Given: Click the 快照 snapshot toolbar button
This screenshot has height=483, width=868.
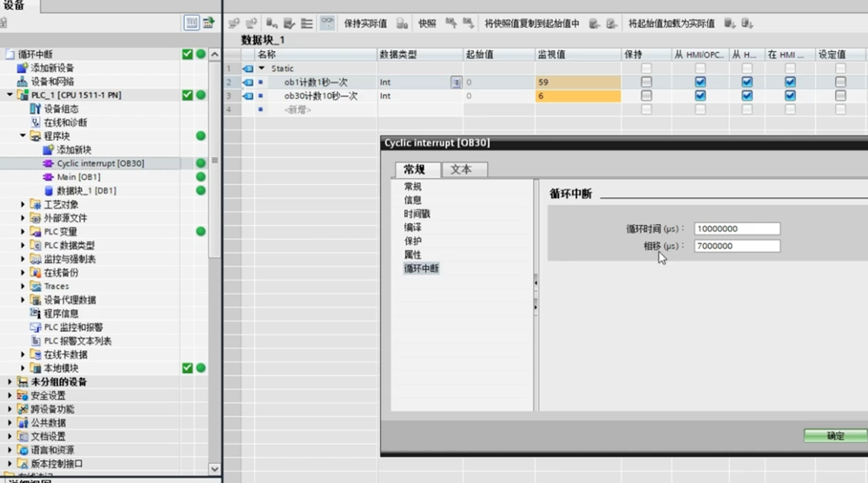Looking at the screenshot, I should click(x=427, y=23).
